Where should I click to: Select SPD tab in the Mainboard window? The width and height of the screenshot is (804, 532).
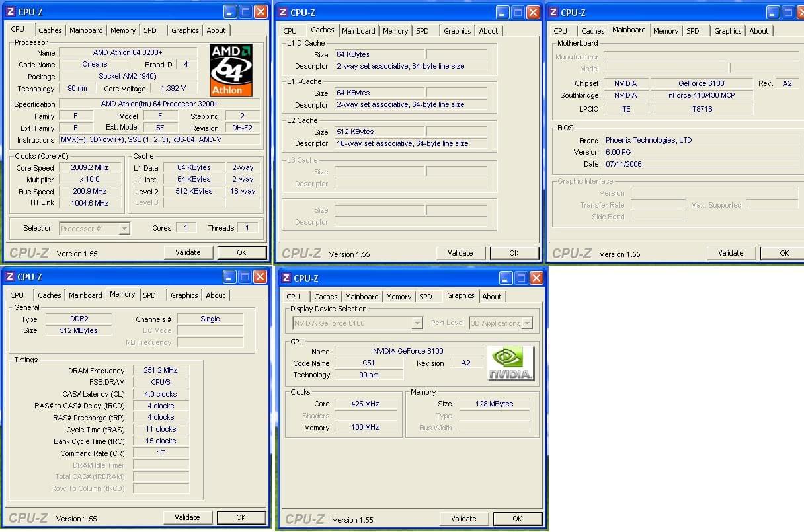[x=693, y=31]
